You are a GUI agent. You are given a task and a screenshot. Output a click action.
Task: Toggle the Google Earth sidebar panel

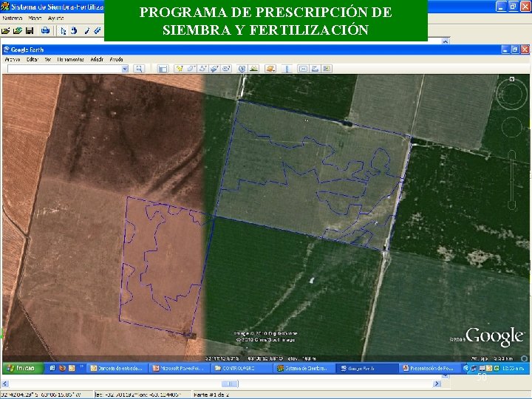[x=163, y=69]
